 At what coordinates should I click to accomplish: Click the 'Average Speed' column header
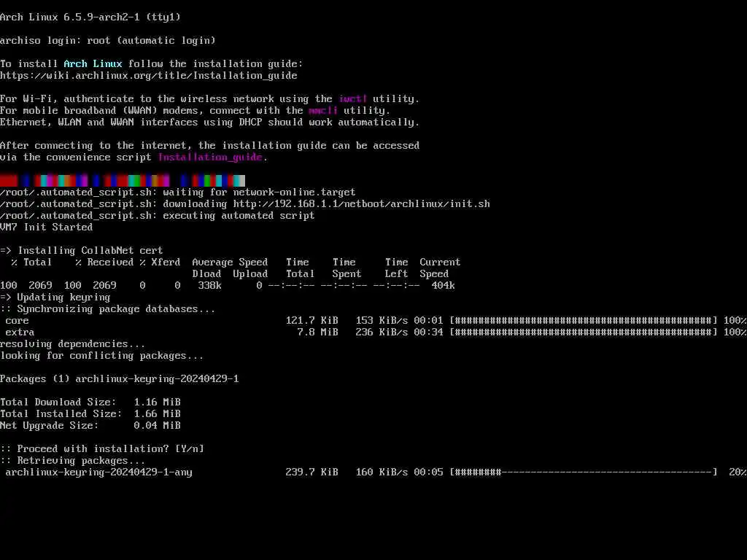230,262
